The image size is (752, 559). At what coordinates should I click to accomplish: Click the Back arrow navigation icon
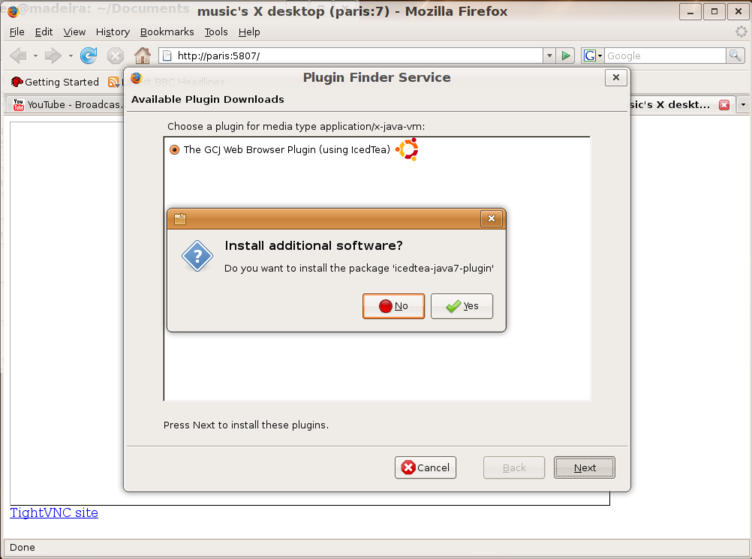coord(18,56)
